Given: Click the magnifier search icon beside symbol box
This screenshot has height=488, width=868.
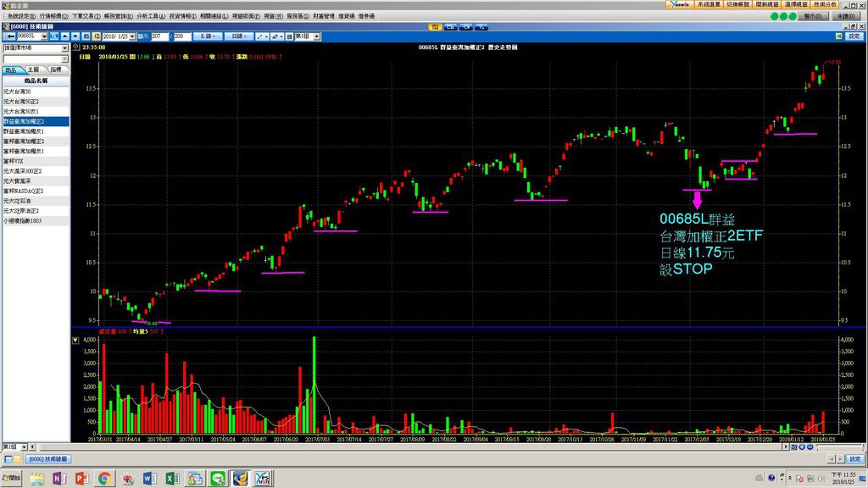Looking at the screenshot, I should click(54, 36).
